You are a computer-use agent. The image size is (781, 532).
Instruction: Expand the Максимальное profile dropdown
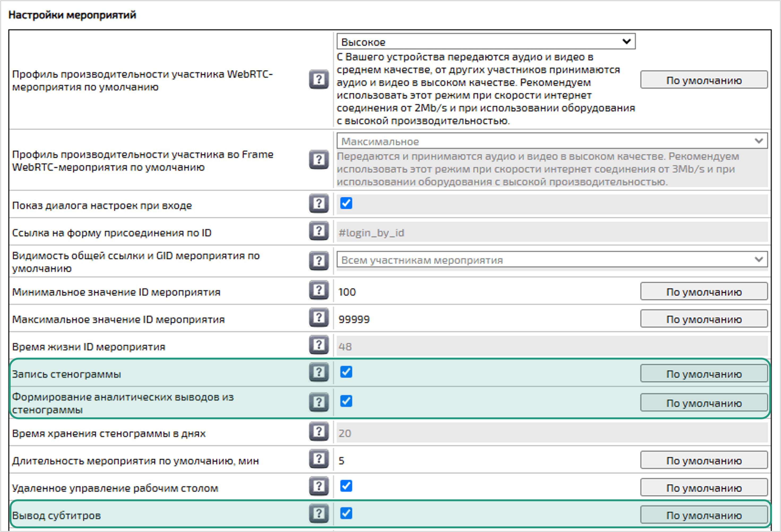[x=552, y=141]
